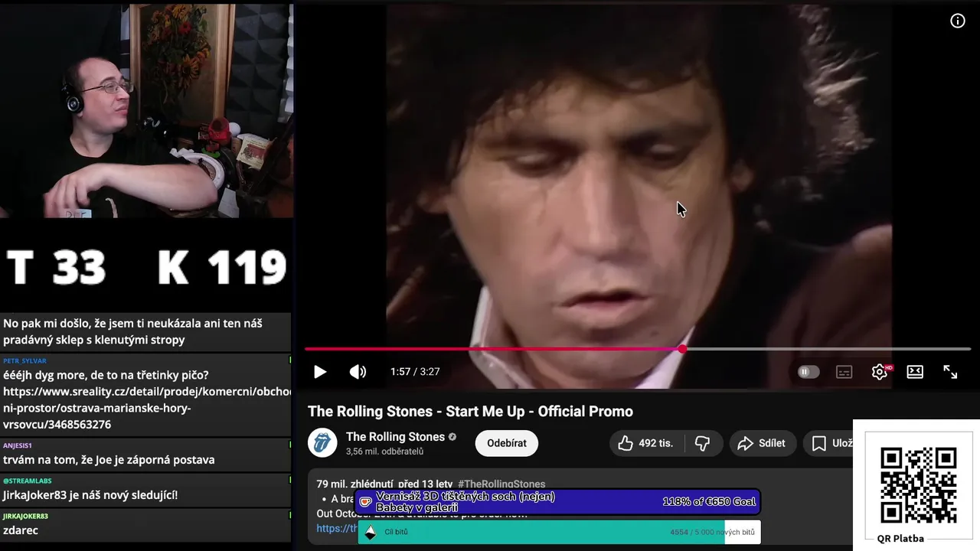Open the player settings gear
Viewport: 980px width, 551px height.
880,372
